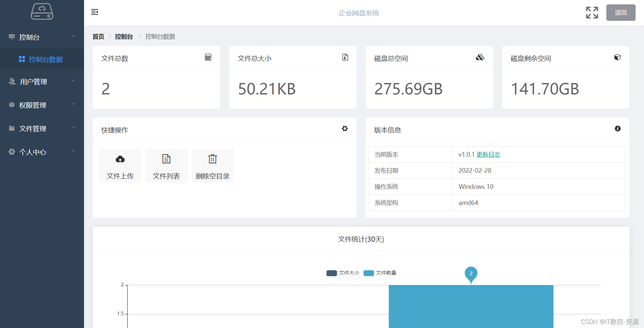Click the document icon for 文件列表

pos(166,159)
